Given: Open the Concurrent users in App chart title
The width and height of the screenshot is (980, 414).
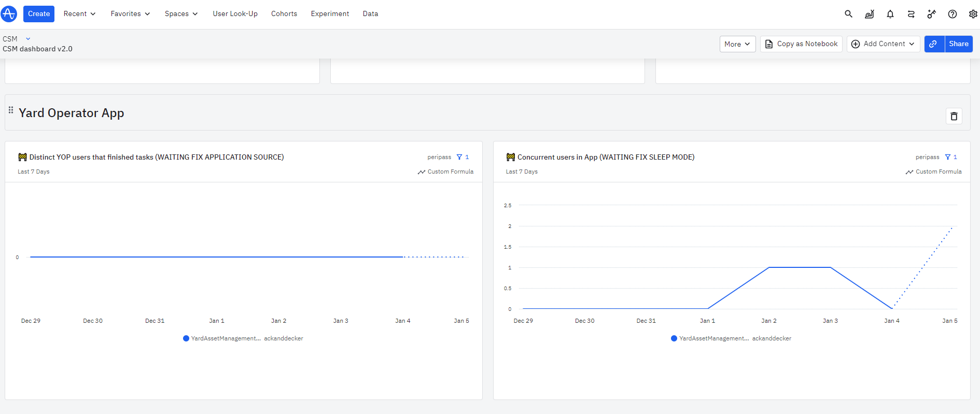Looking at the screenshot, I should [x=606, y=157].
